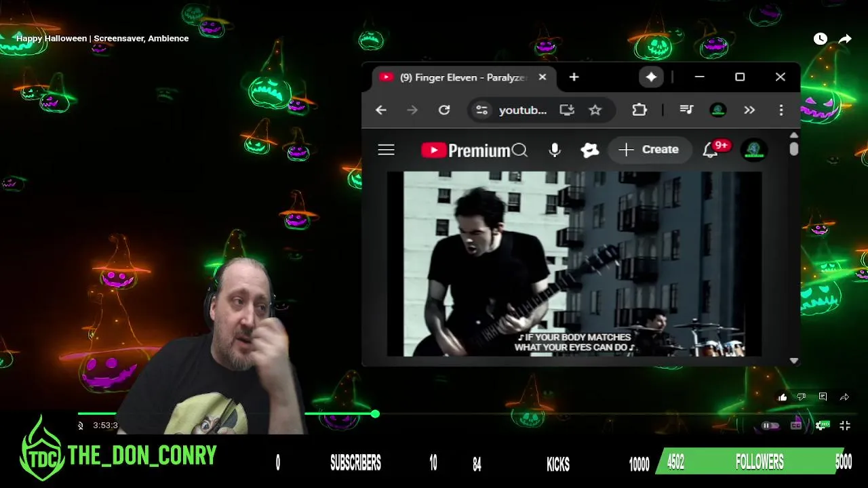Bookmark this page with the star icon
Image resolution: width=868 pixels, height=488 pixels.
tap(595, 110)
